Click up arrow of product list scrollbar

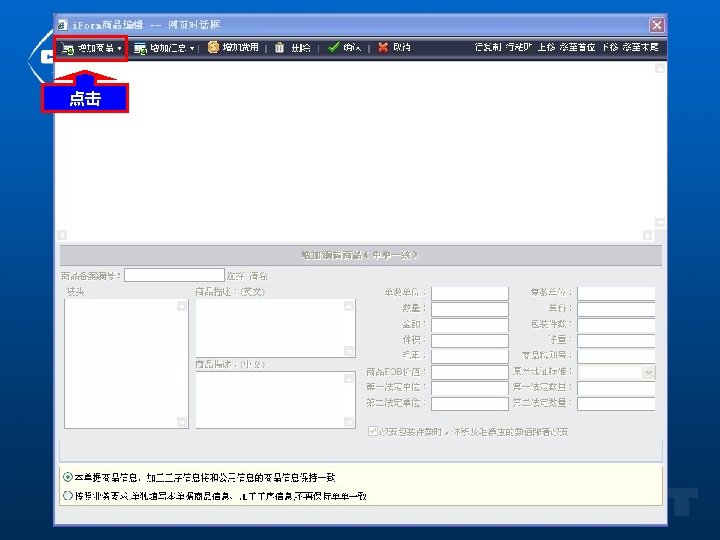click(660, 68)
